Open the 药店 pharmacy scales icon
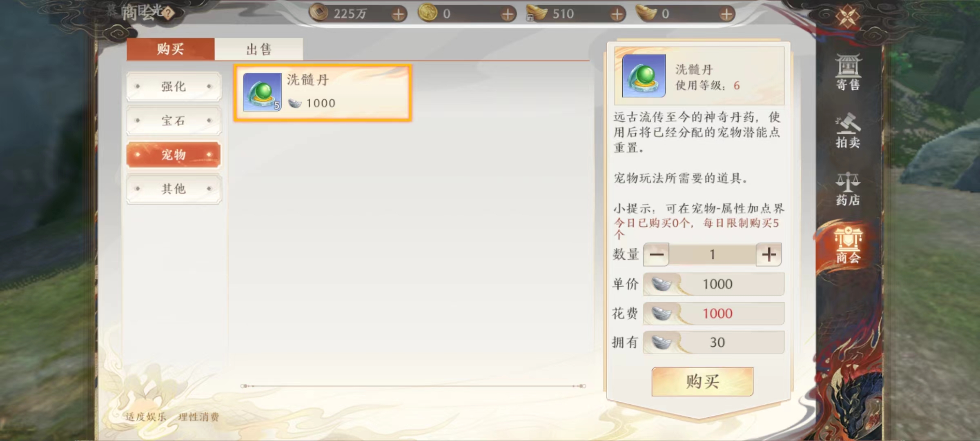 848,188
